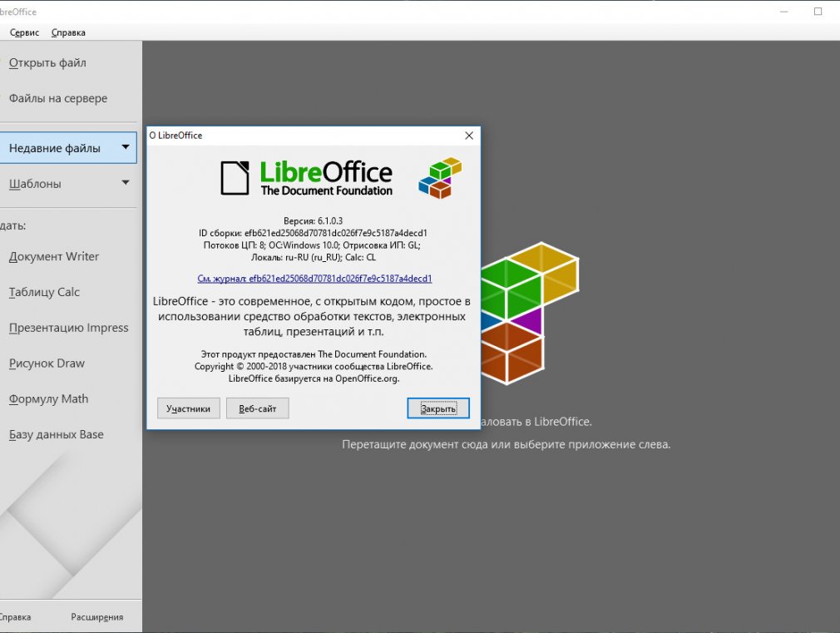The height and width of the screenshot is (633, 840).
Task: Maximize the LibreOffice main window
Action: 818,12
